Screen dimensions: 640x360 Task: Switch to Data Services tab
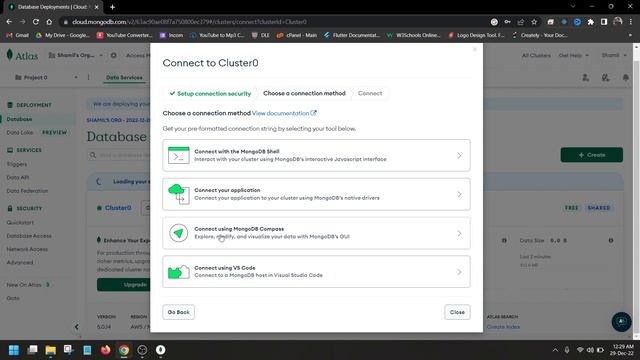(124, 78)
